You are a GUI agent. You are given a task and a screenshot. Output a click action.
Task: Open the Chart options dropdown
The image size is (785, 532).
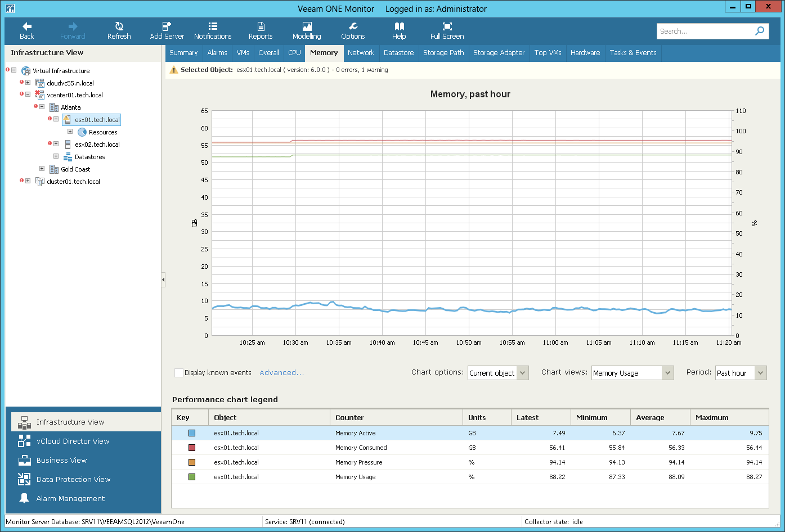click(498, 373)
